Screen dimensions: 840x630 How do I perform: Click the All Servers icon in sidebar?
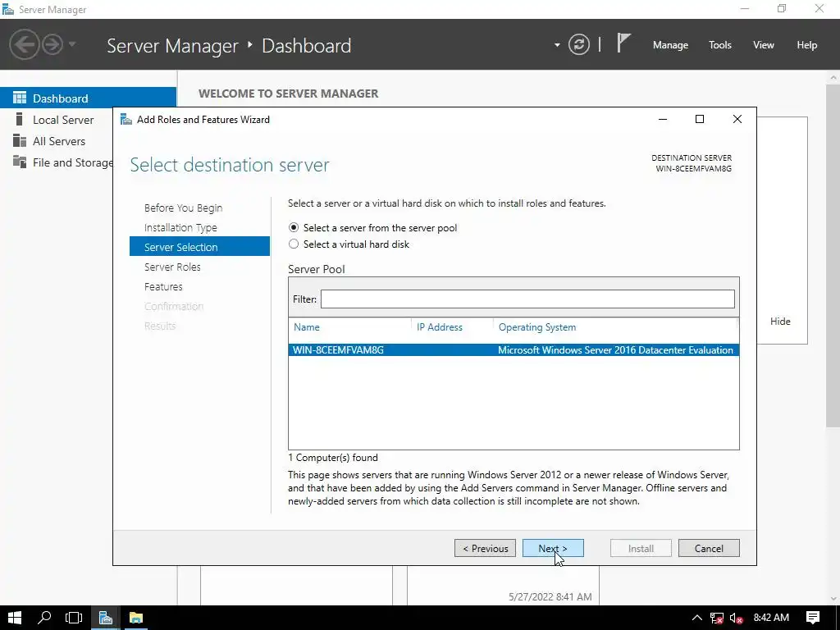tap(20, 140)
